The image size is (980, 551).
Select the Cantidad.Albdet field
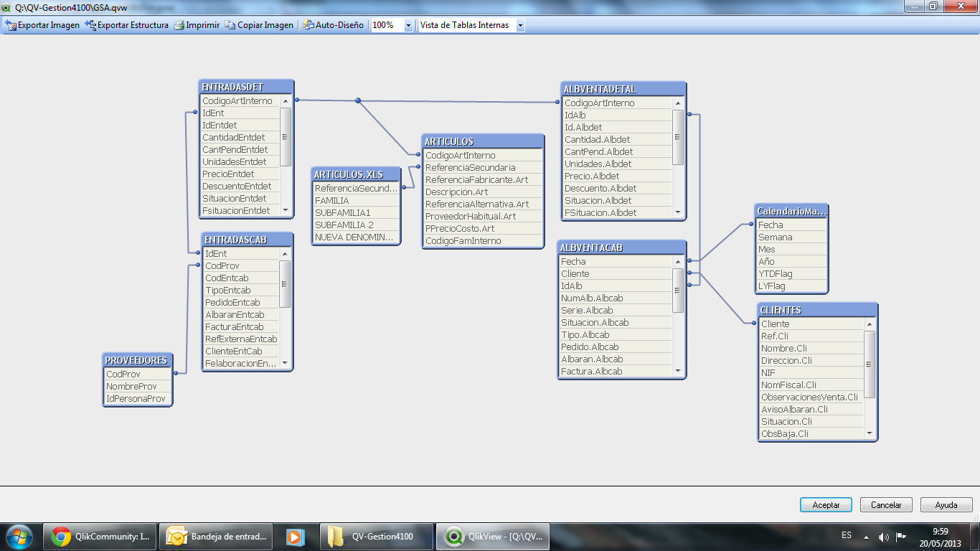[x=617, y=140]
